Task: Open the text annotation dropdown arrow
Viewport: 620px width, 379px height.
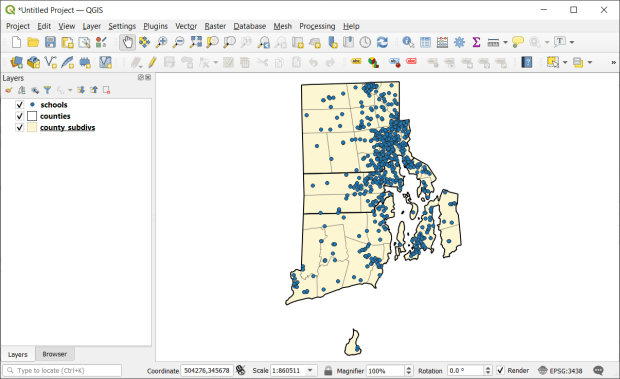Action: point(572,42)
